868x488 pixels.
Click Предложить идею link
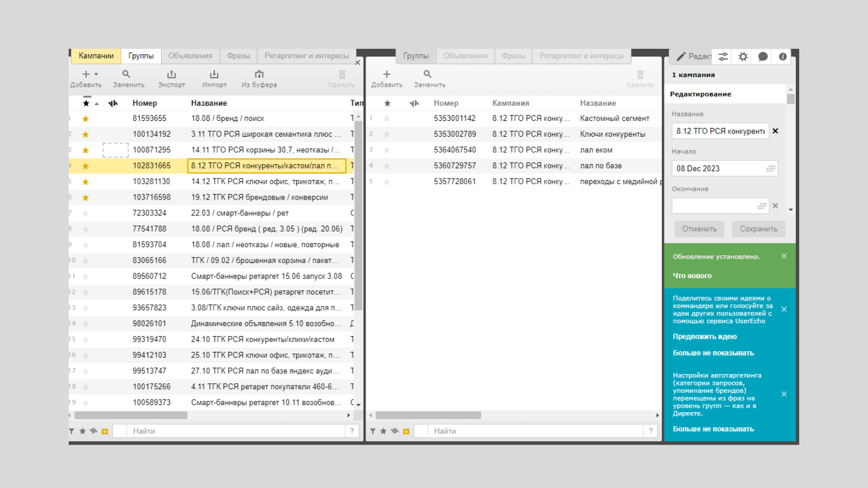[705, 337]
